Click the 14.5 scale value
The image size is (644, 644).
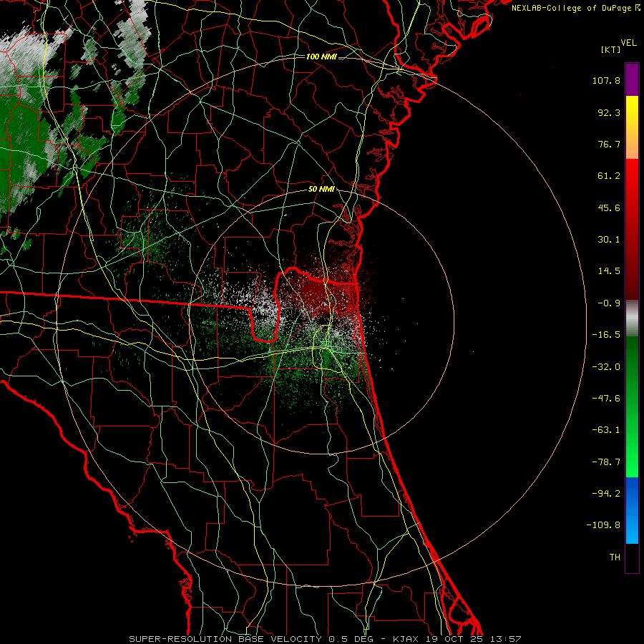tap(609, 271)
